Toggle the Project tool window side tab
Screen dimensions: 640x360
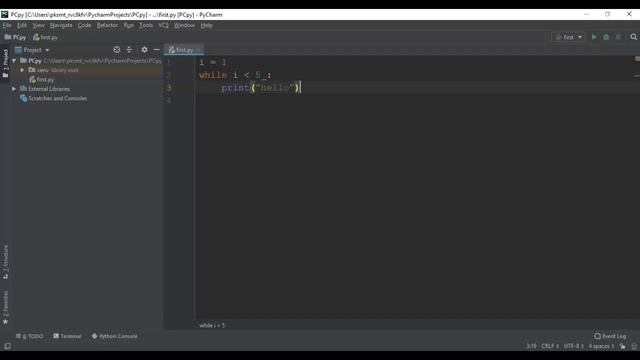click(5, 63)
